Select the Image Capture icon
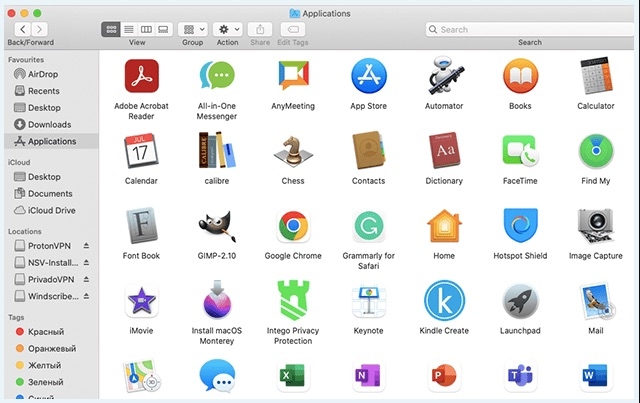Screen dimensions: 640x403 (596, 227)
